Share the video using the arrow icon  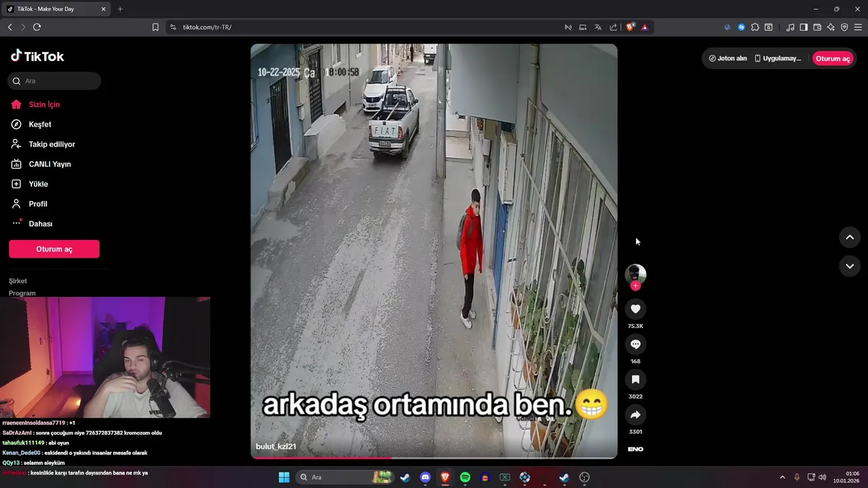click(635, 415)
